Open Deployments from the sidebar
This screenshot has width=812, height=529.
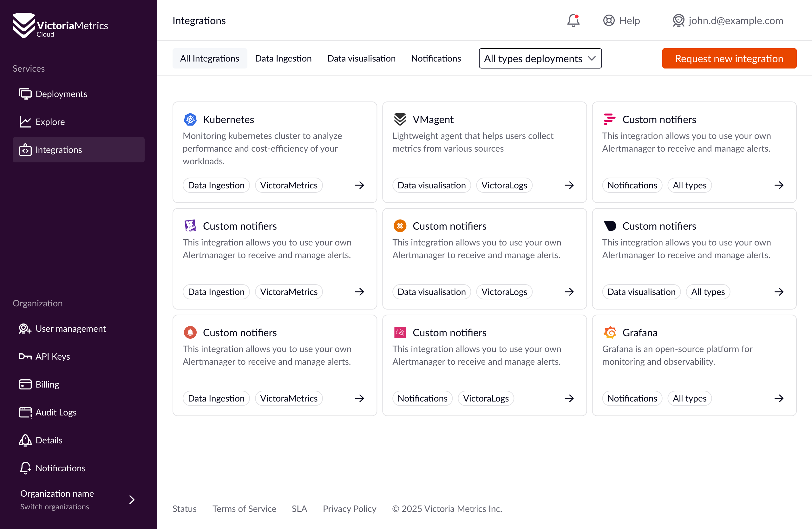[x=61, y=94]
